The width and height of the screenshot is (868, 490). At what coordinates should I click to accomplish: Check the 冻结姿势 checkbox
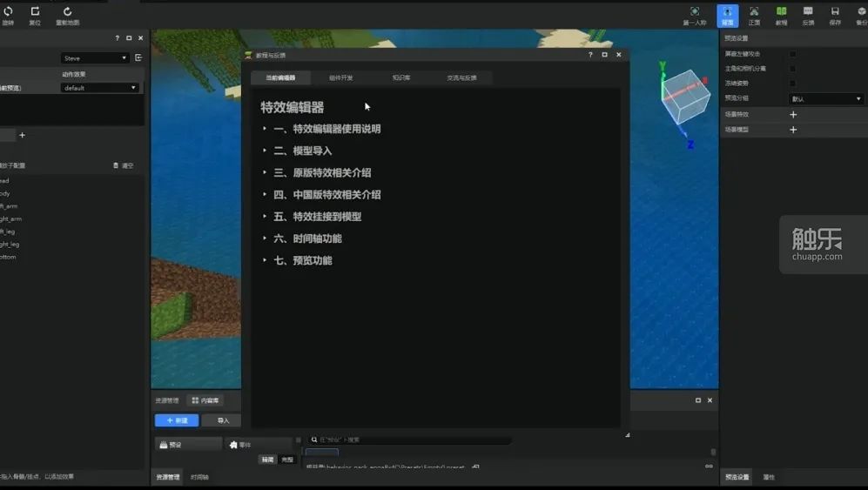click(x=792, y=84)
